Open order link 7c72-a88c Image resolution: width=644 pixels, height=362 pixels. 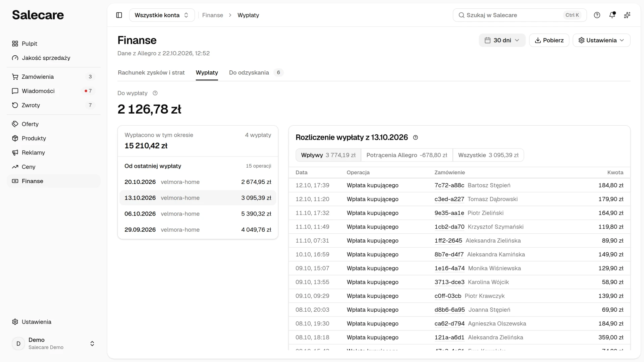coord(449,185)
